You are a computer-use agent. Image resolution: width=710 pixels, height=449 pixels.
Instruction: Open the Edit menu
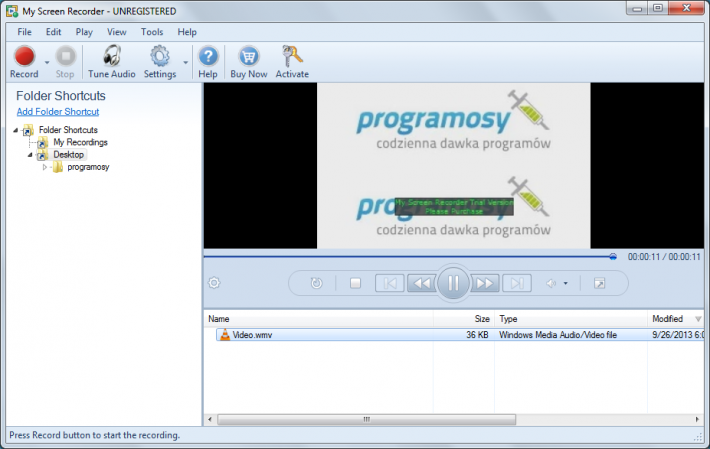(x=53, y=32)
